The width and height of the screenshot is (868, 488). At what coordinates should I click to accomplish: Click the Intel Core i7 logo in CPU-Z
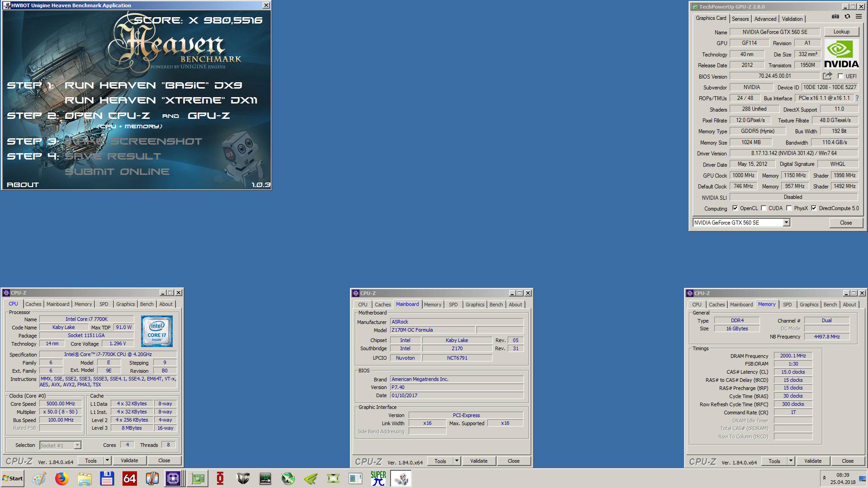point(157,331)
